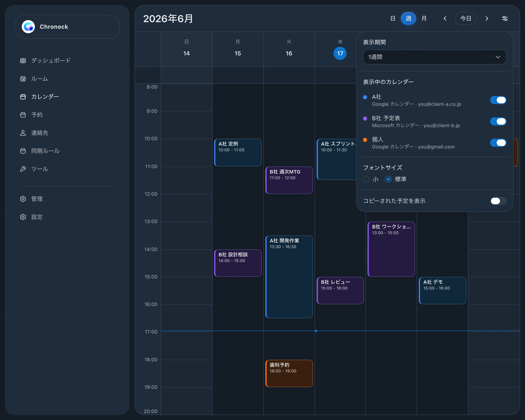Toggle the B社 予定表 calendar switch
The height and width of the screenshot is (420, 525).
(498, 122)
